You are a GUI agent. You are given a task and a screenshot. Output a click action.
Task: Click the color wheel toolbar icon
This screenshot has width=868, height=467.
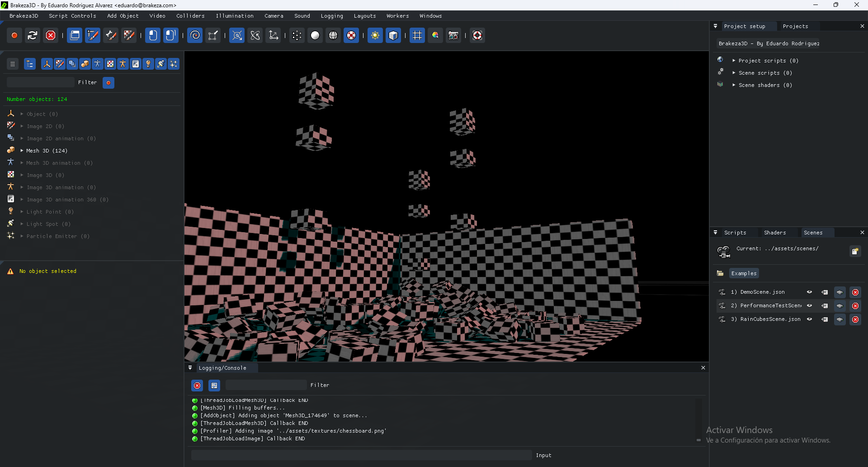[435, 35]
